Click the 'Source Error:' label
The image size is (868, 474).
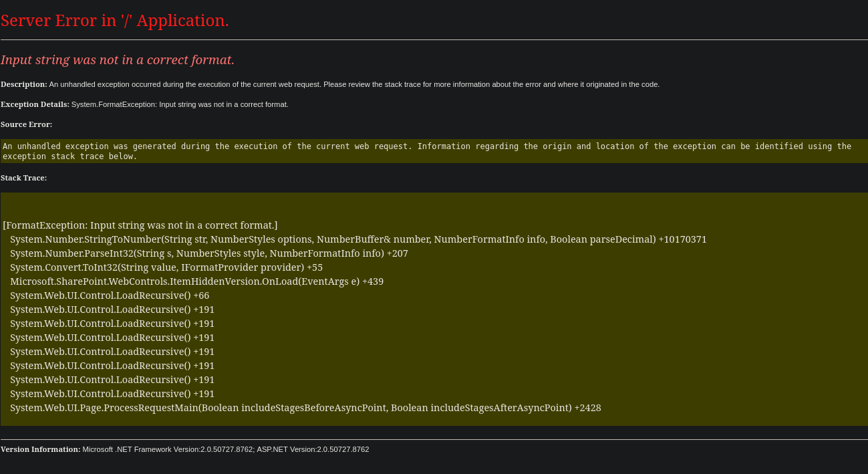point(26,124)
